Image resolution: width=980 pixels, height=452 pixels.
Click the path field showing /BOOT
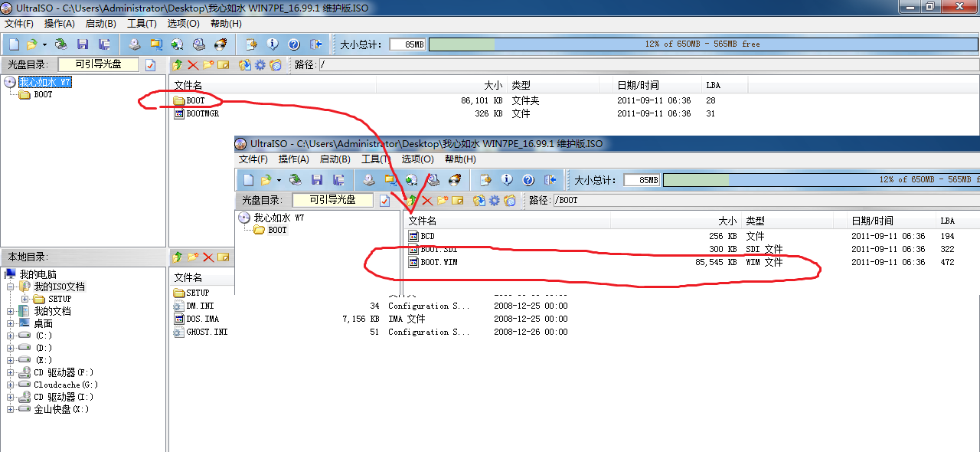766,201
